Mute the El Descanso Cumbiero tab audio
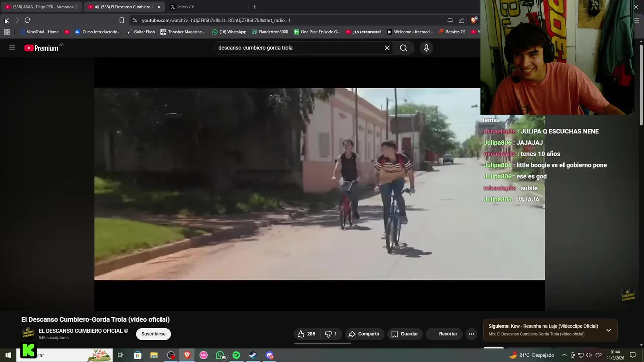Screen dimensions: 644x362 point(97,7)
